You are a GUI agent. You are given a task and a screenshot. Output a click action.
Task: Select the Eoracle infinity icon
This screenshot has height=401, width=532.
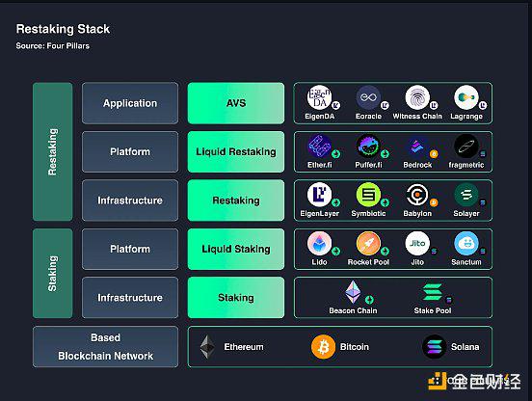(368, 97)
